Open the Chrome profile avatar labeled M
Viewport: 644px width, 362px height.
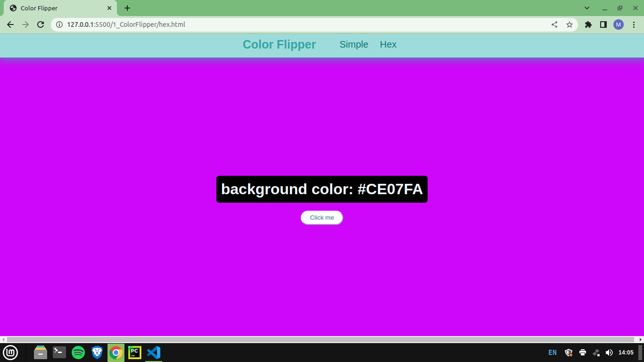(x=618, y=25)
